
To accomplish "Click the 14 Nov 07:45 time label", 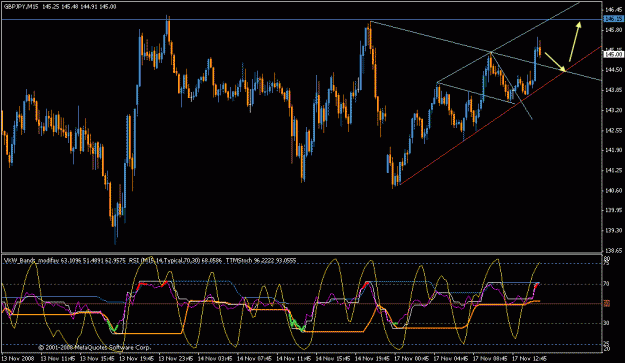I will click(254, 358).
